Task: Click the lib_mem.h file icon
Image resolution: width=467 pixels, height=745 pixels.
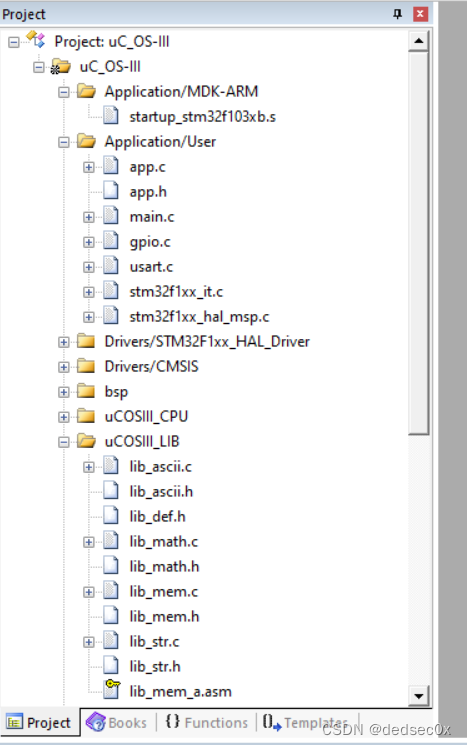Action: [111, 616]
